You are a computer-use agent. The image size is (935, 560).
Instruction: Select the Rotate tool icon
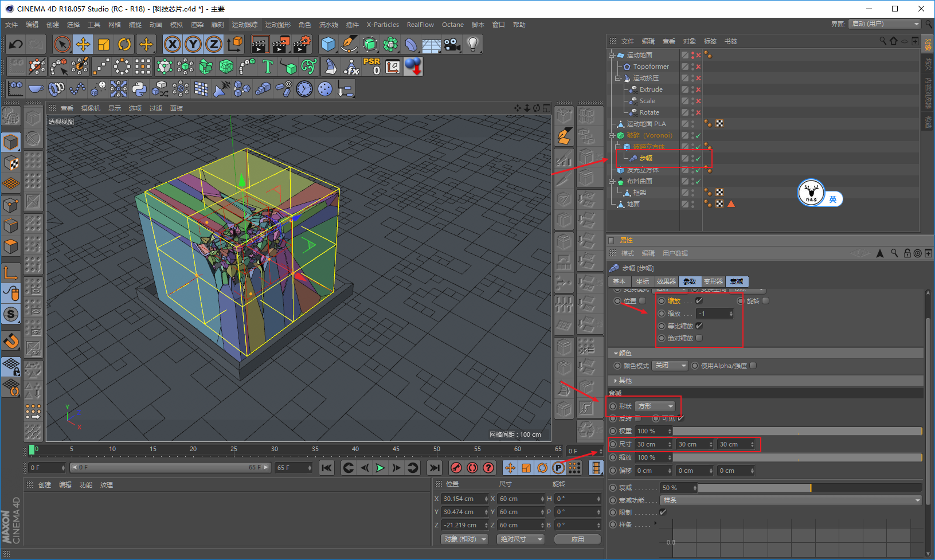pyautogui.click(x=124, y=44)
